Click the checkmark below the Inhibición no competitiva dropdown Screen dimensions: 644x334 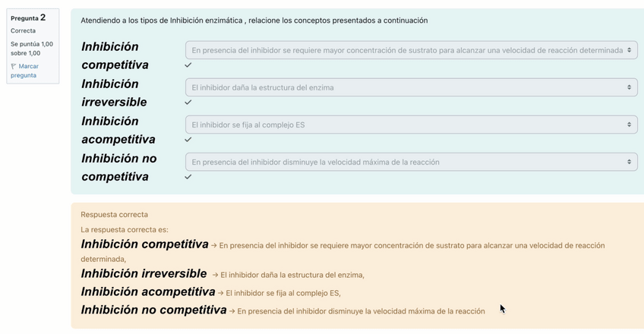tap(188, 177)
